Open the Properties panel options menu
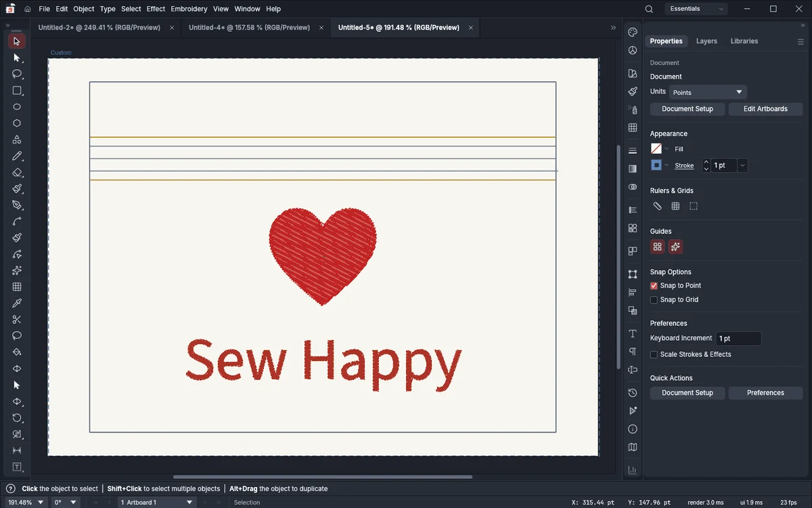The height and width of the screenshot is (508, 812). coord(800,41)
